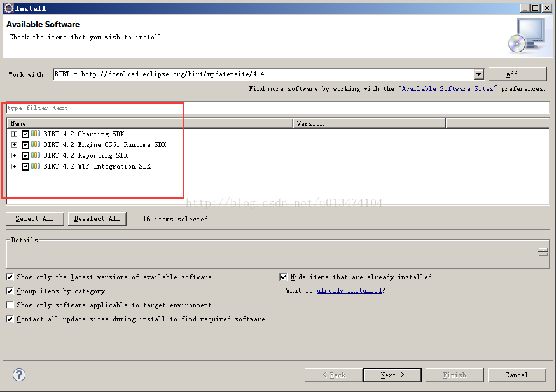Click the BIRT 4.2 WTP Integration SDK icon
This screenshot has width=556, height=392.
36,166
